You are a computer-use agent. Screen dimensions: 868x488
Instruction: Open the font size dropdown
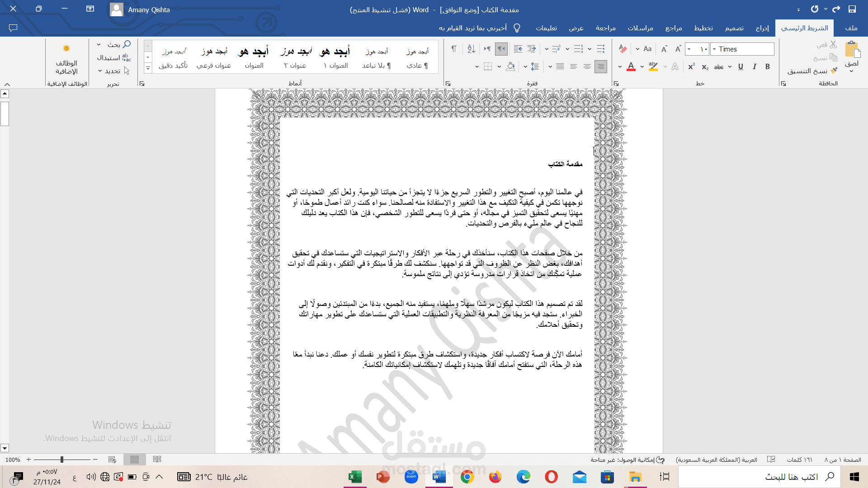[x=689, y=49]
